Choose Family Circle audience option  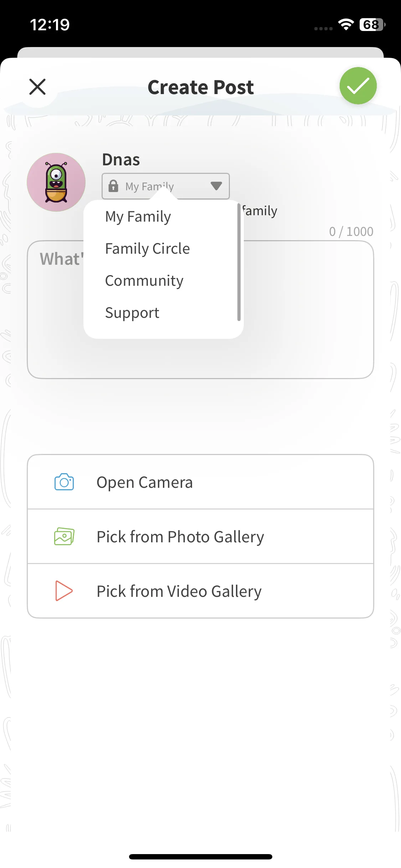pyautogui.click(x=147, y=249)
